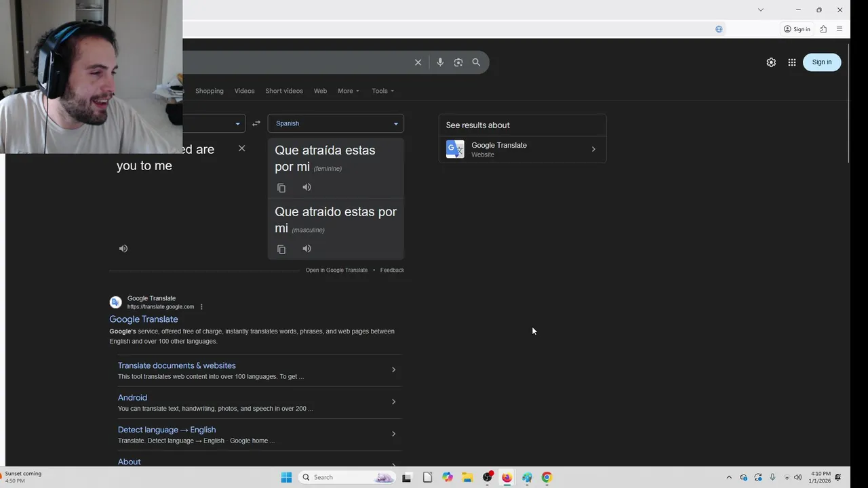The width and height of the screenshot is (868, 488).
Task: Click the chevron on the Android row
Action: click(393, 402)
